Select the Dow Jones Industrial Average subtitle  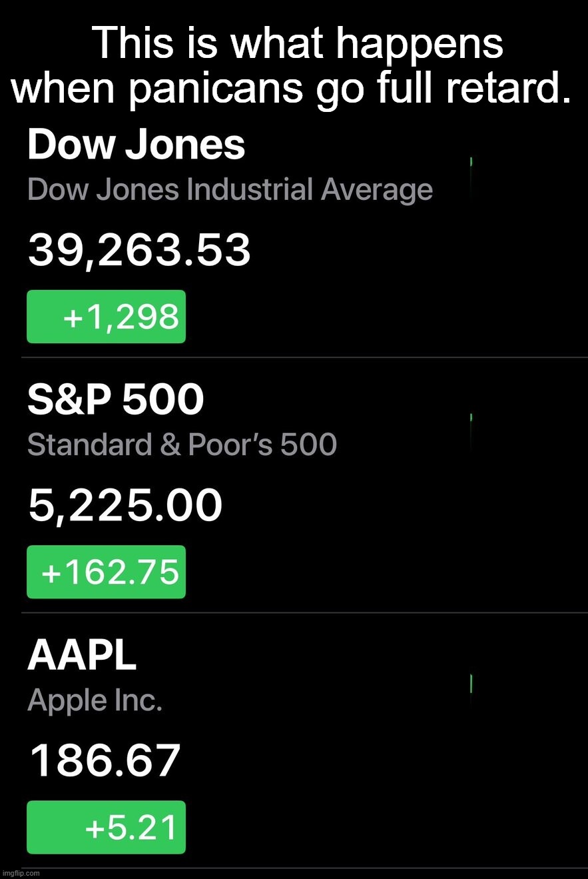click(x=230, y=190)
